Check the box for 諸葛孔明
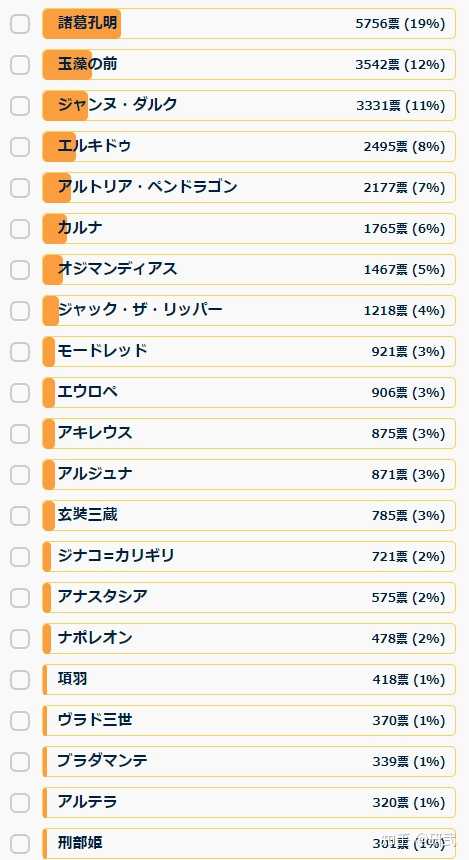Image resolution: width=469 pixels, height=860 pixels. (x=20, y=24)
